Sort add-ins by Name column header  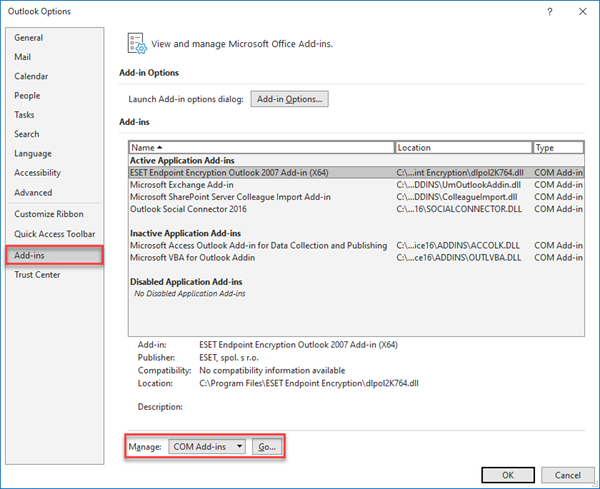(261, 148)
